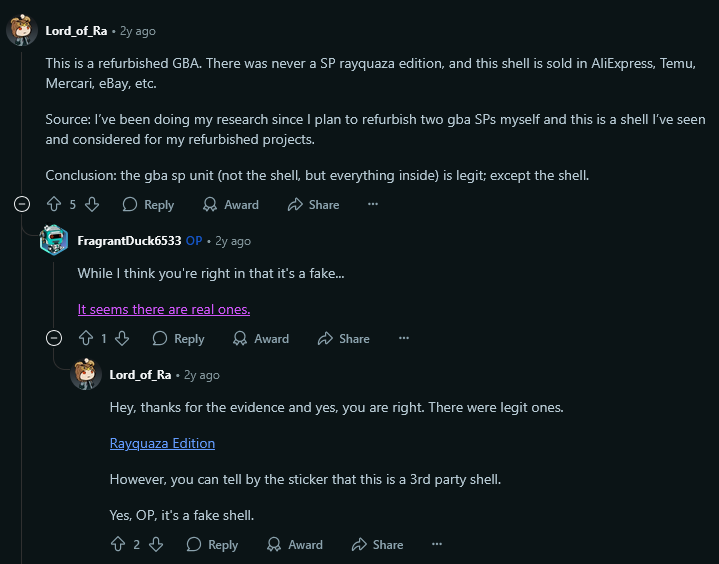
Task: Downvote Lord_of_Ra's top comment
Action: coord(92,204)
